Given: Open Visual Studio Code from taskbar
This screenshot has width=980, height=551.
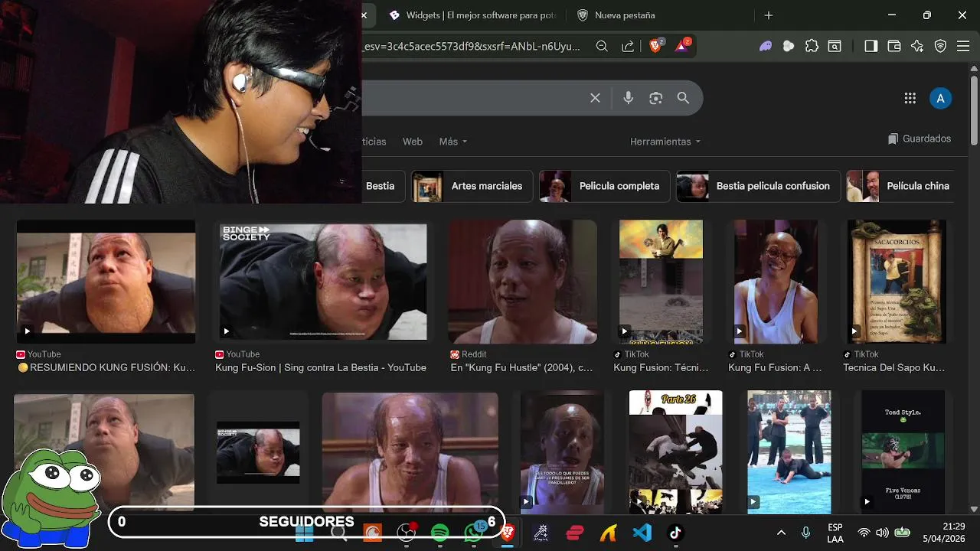Looking at the screenshot, I should [642, 533].
